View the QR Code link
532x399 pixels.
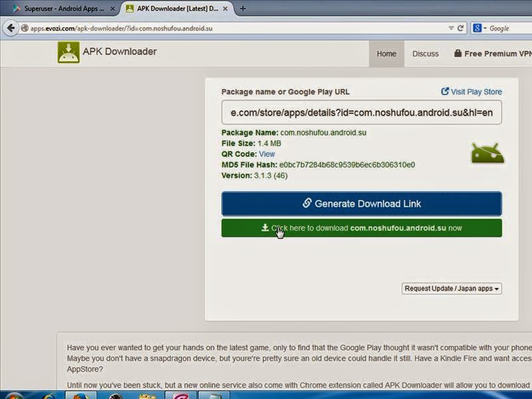coord(267,154)
